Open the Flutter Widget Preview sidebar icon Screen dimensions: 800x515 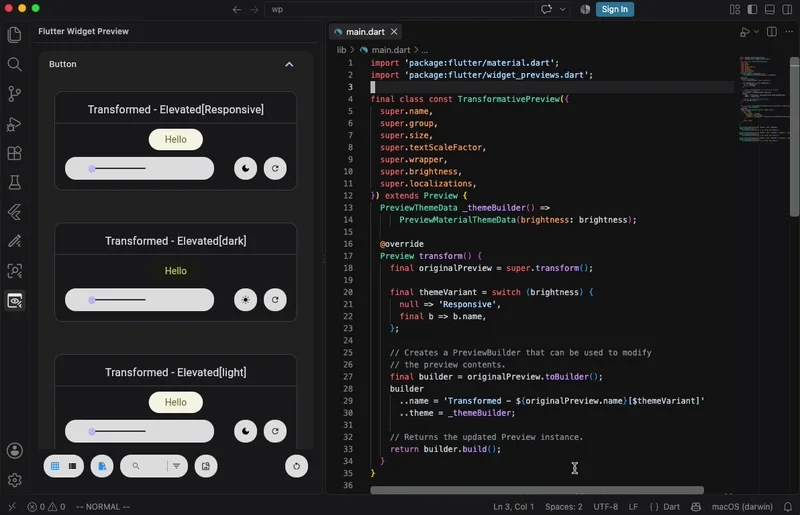click(x=14, y=301)
